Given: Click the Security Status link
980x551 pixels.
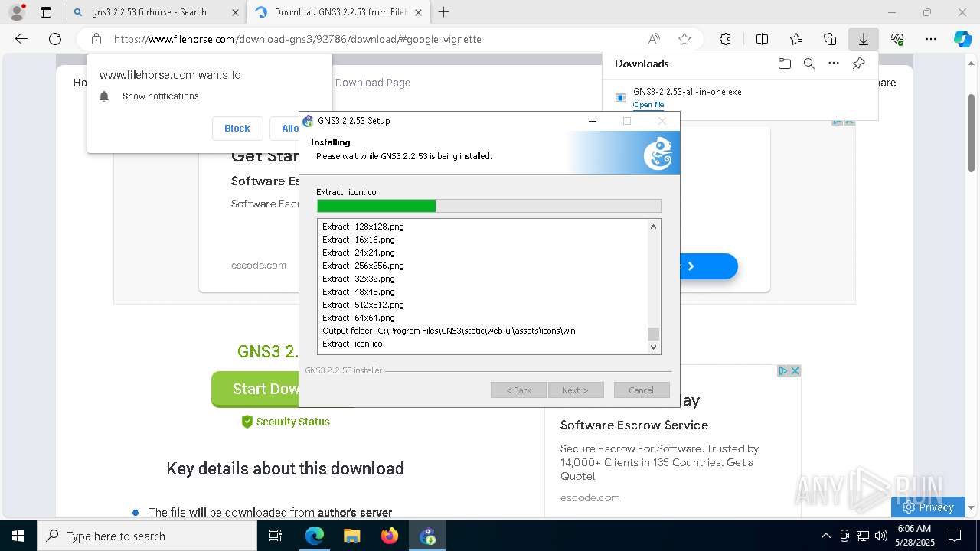Looking at the screenshot, I should pyautogui.click(x=286, y=422).
